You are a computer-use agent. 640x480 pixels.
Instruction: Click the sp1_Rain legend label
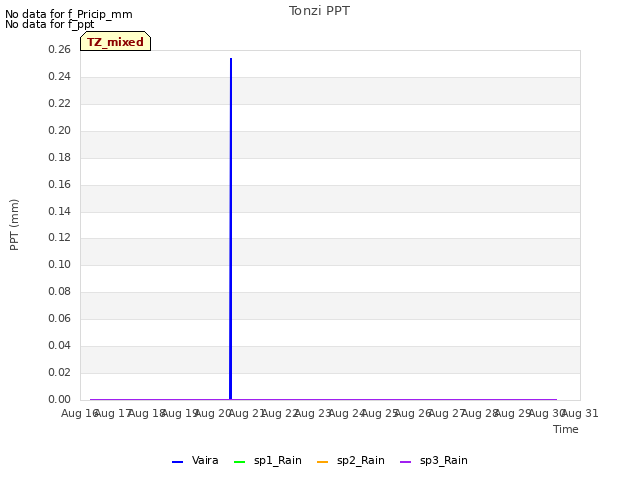tap(278, 460)
